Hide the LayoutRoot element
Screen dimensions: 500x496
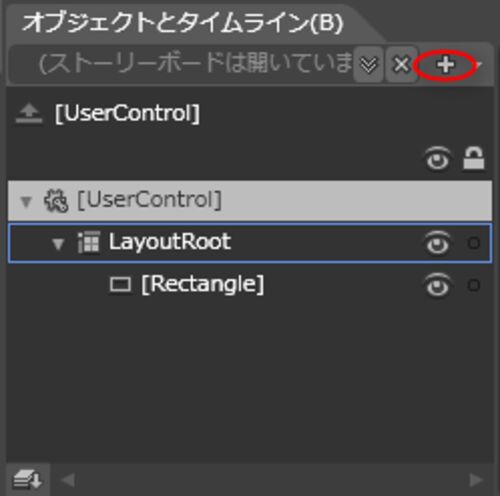pos(438,243)
